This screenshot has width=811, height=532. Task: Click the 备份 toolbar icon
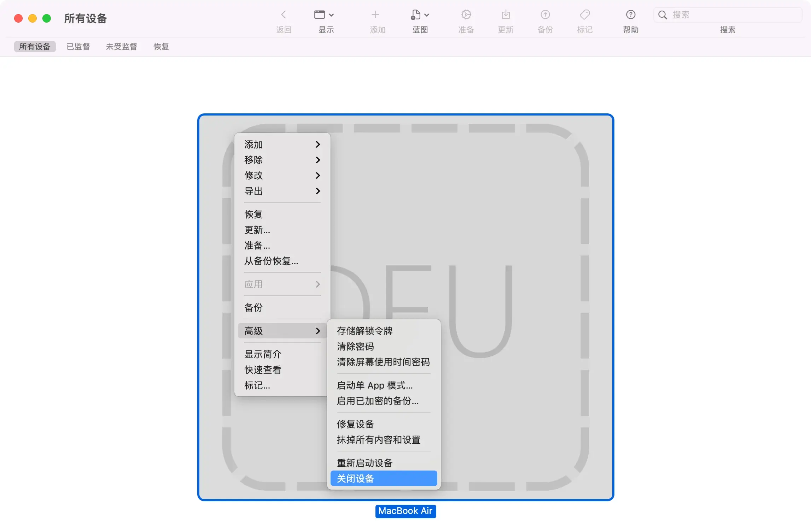[545, 14]
